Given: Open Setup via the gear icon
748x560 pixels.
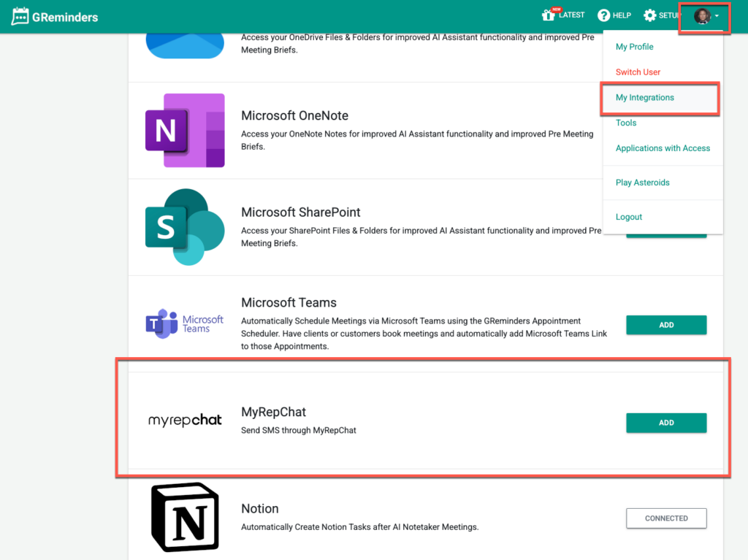Looking at the screenshot, I should (x=649, y=15).
